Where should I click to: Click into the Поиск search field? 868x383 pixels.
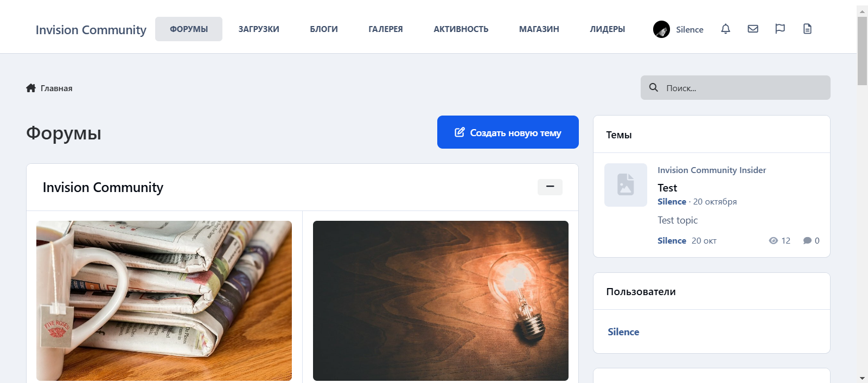743,88
